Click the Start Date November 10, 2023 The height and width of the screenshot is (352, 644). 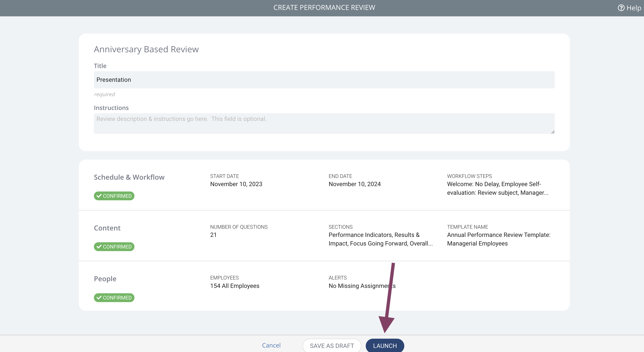point(236,184)
